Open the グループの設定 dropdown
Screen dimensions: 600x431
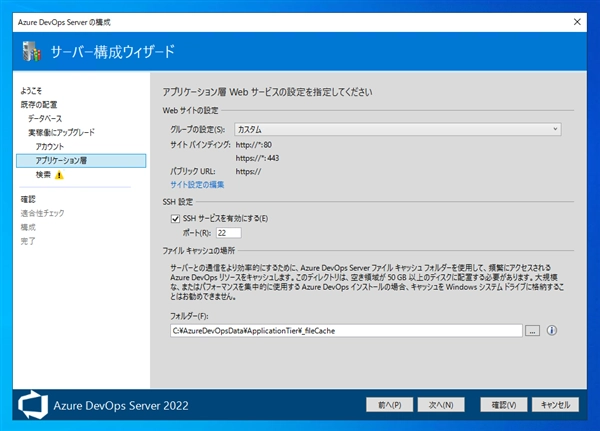[398, 129]
